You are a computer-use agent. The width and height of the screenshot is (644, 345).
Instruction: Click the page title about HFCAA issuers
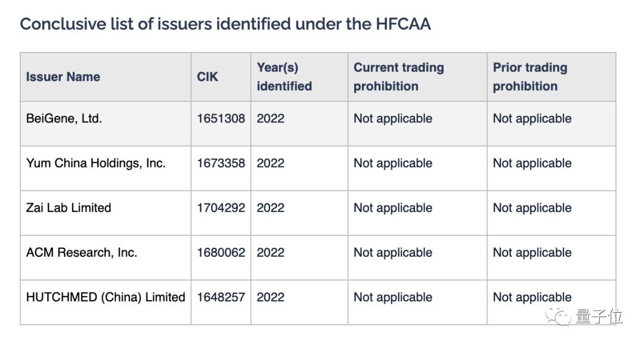pyautogui.click(x=225, y=24)
